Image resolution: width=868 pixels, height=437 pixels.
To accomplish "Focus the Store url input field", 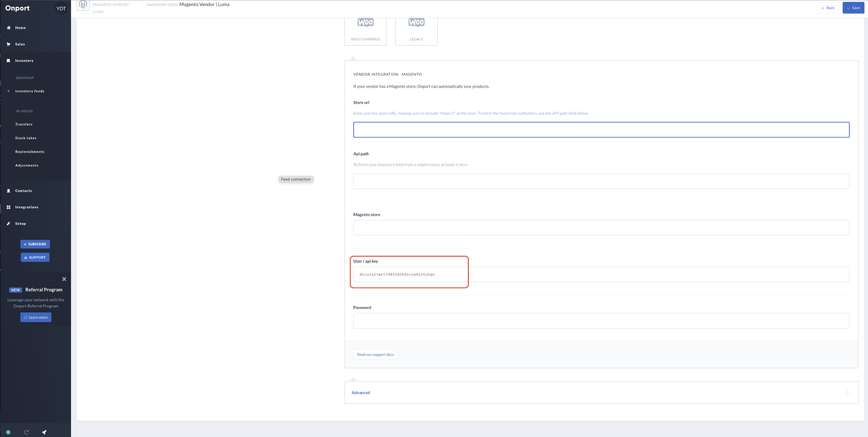I will (601, 130).
